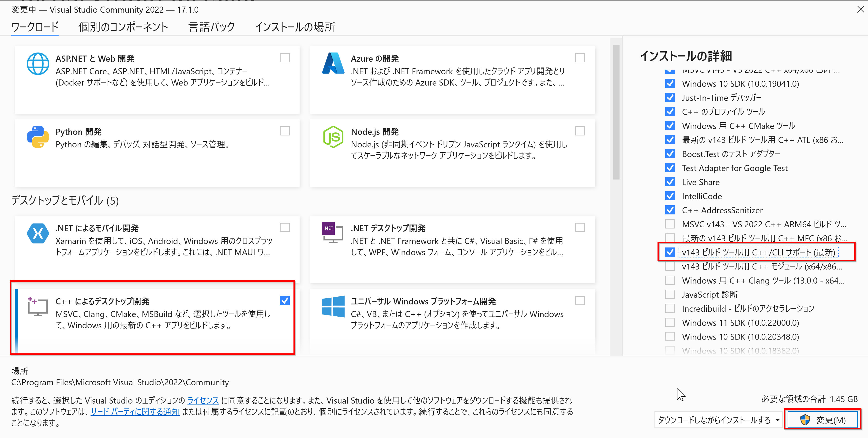Uncheck Live Share component checkbox
Screen dimensions: 868x438
670,182
